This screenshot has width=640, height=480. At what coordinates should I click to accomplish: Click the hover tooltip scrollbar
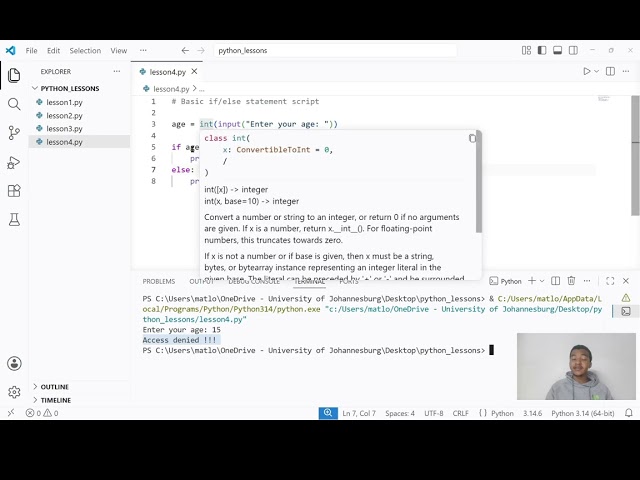[479, 184]
